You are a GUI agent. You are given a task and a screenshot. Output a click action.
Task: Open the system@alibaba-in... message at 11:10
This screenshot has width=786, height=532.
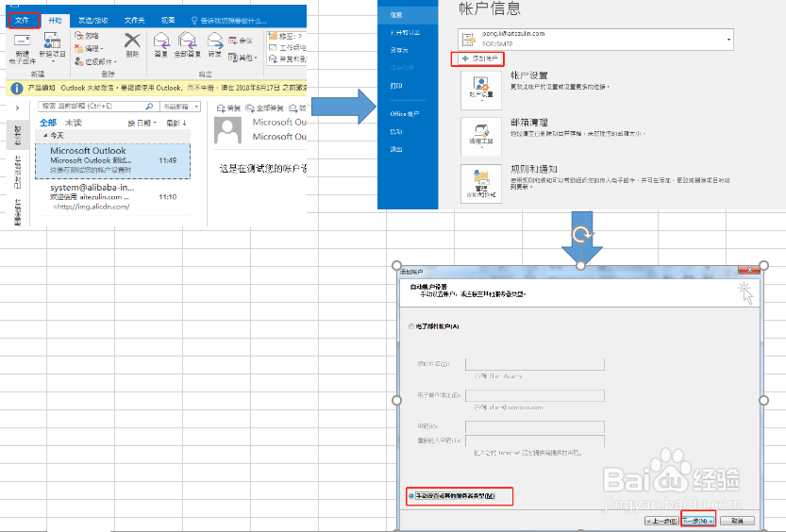[113, 197]
